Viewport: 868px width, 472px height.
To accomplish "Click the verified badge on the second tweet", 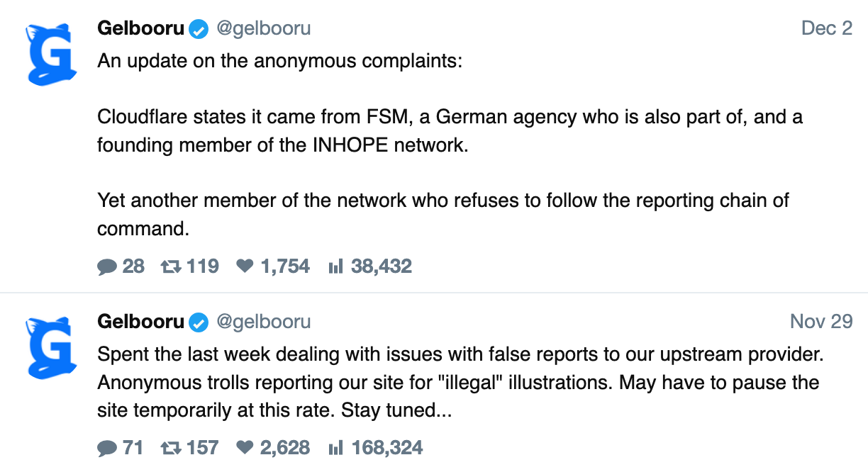I will [x=199, y=322].
